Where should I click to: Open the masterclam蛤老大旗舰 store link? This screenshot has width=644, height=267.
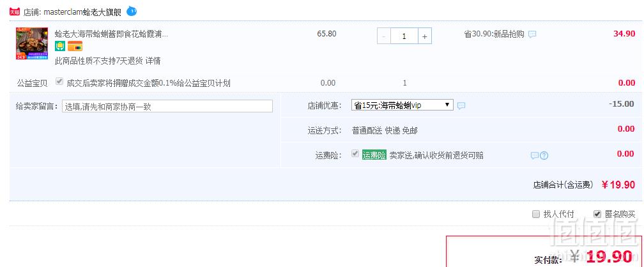(82, 12)
